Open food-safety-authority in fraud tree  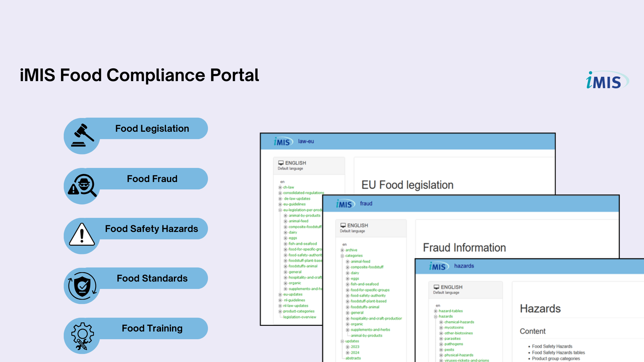click(368, 296)
